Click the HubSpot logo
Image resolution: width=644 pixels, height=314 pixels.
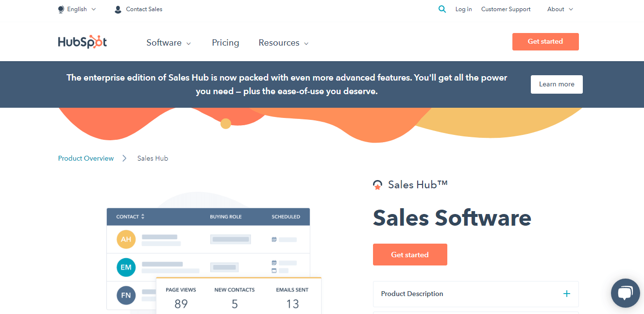click(82, 42)
